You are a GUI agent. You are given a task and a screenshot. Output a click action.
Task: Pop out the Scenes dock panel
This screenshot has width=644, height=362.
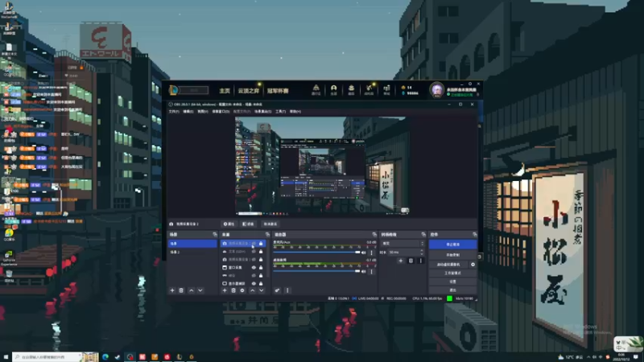214,234
